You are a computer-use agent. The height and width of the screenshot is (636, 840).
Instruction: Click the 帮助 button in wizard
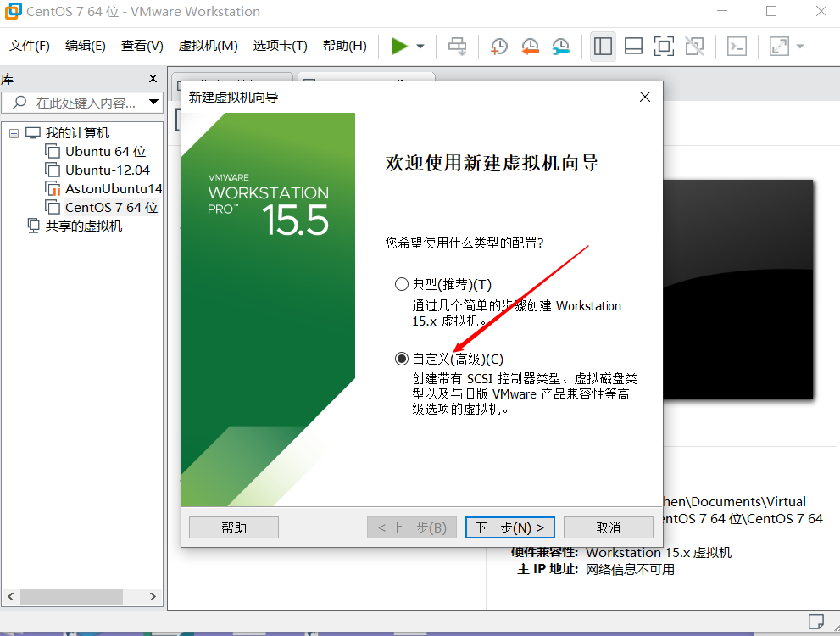coord(234,527)
